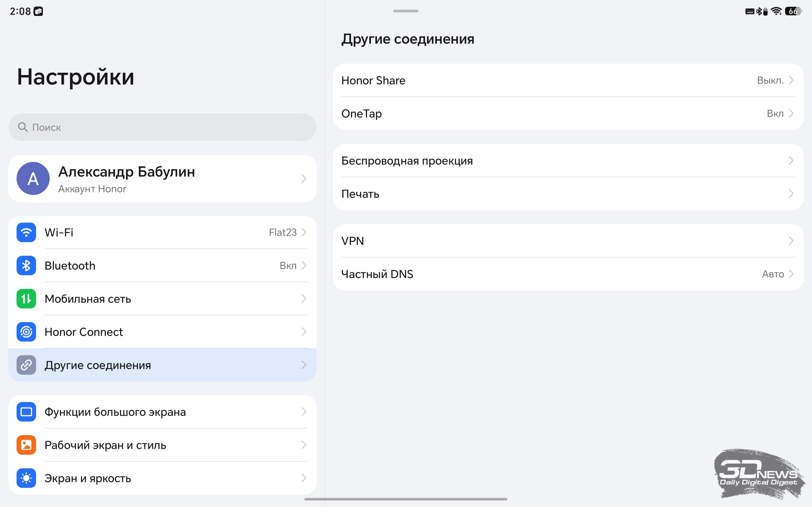The width and height of the screenshot is (812, 507).
Task: Tap the Поиск search field
Action: [x=162, y=127]
